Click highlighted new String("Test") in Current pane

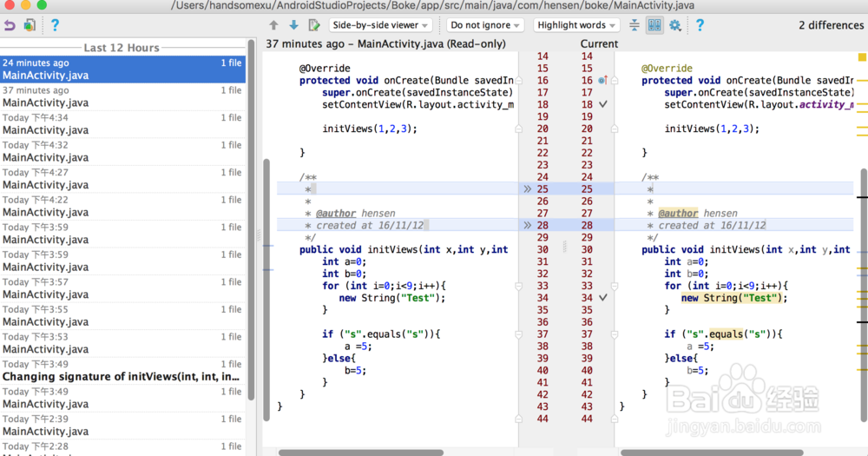[x=733, y=298]
